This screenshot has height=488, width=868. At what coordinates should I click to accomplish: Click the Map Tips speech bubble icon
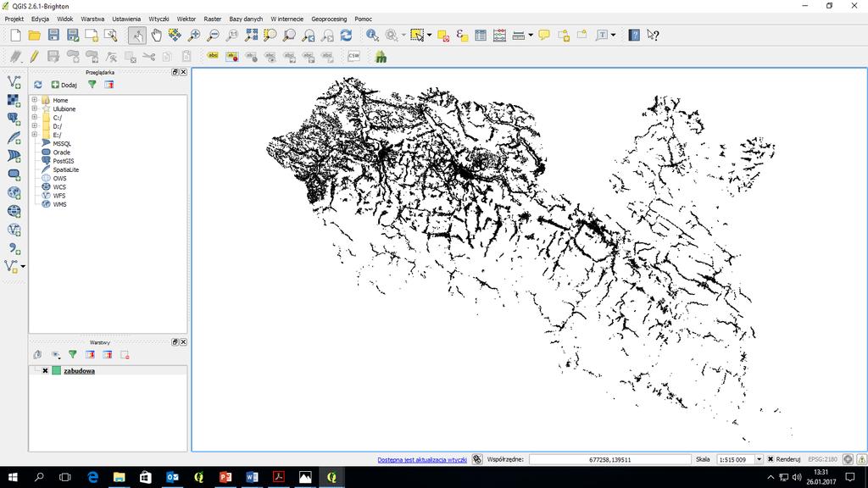(544, 36)
